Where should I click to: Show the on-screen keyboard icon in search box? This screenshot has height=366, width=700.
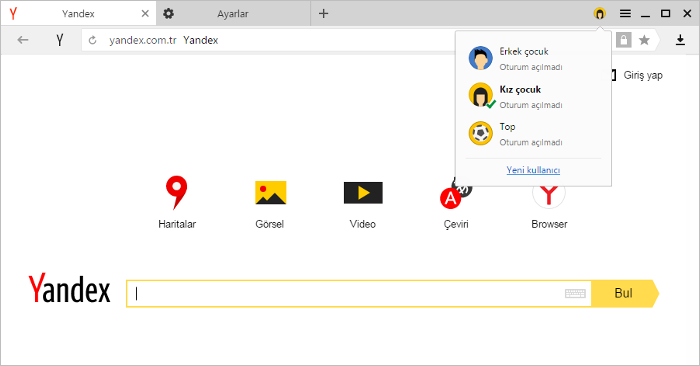tap(575, 293)
